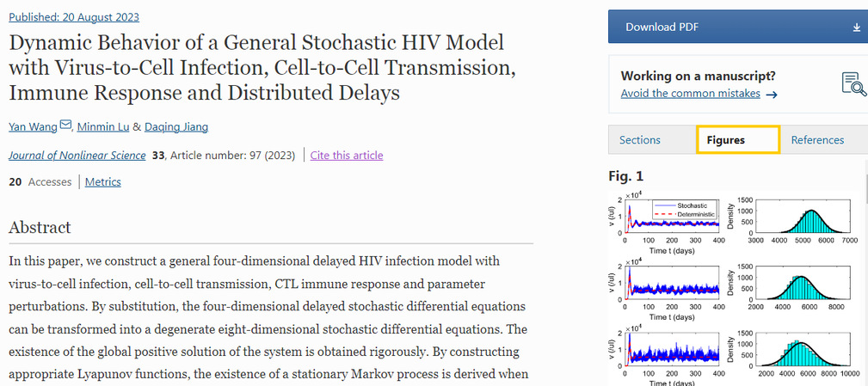
Task: Click the arrow after Avoid the common mistakes
Action: [x=772, y=94]
